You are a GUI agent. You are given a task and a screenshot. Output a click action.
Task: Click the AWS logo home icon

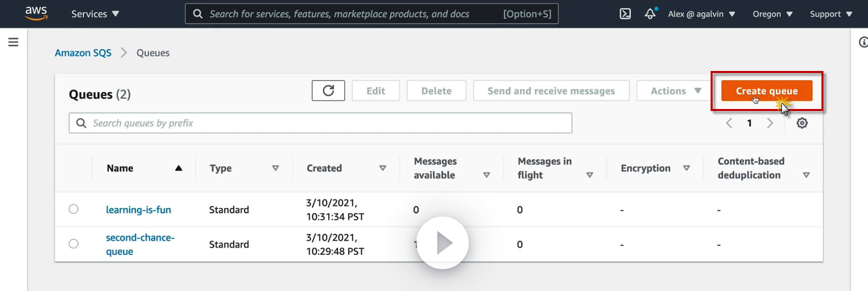(x=36, y=14)
